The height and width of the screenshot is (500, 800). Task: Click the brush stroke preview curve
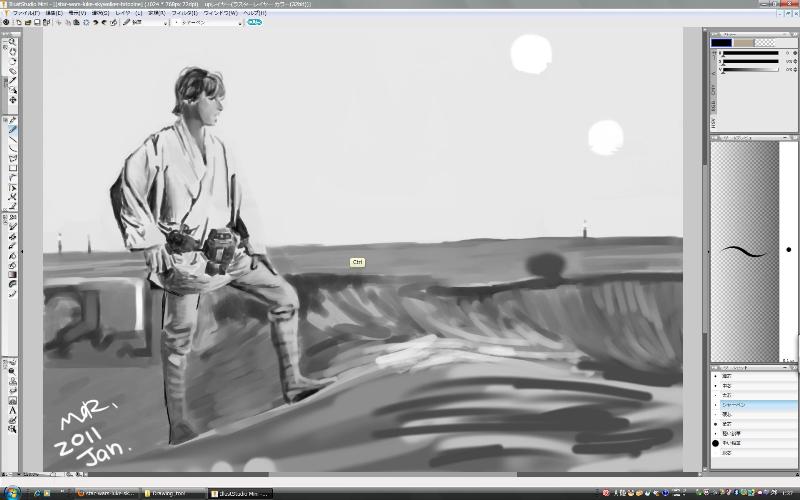(743, 251)
